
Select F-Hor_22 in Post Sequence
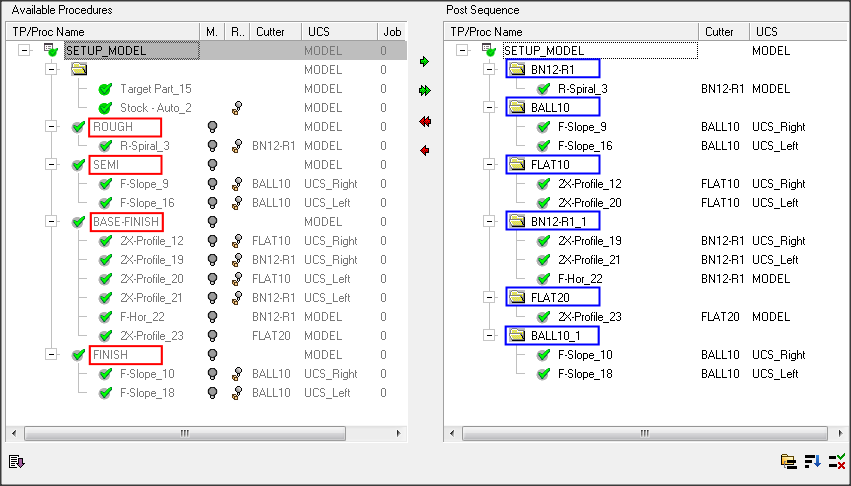[x=580, y=279]
